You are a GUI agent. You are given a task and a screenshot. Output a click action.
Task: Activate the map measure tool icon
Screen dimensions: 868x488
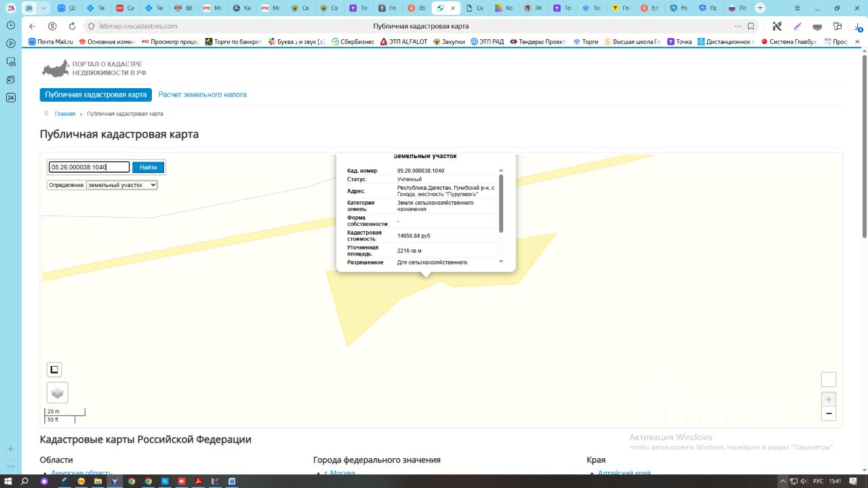tap(54, 369)
